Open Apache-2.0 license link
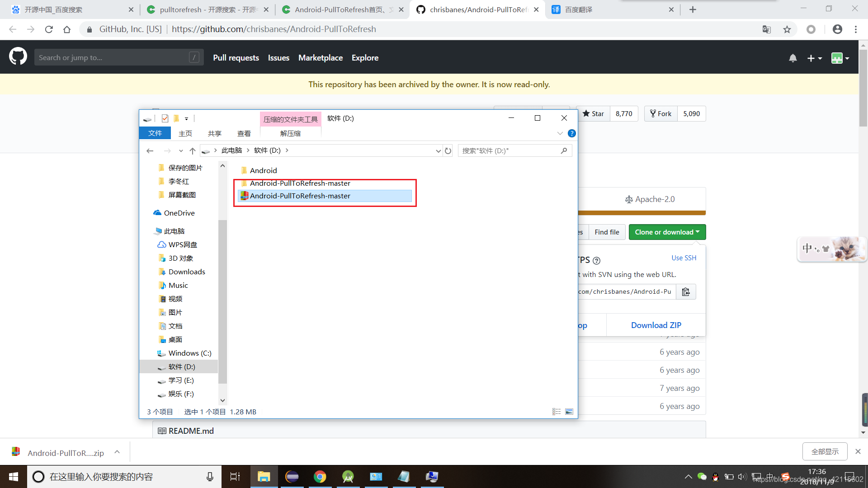The image size is (868, 488). (x=650, y=199)
